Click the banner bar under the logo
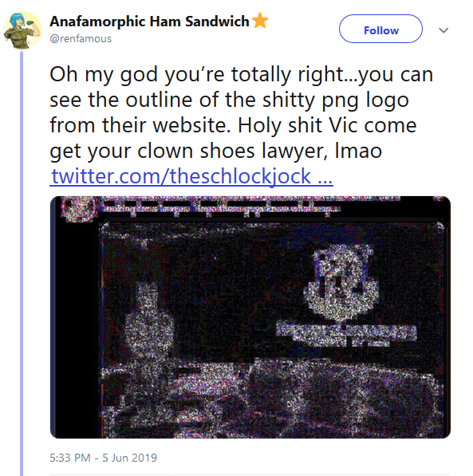473x476 pixels. tap(346, 335)
